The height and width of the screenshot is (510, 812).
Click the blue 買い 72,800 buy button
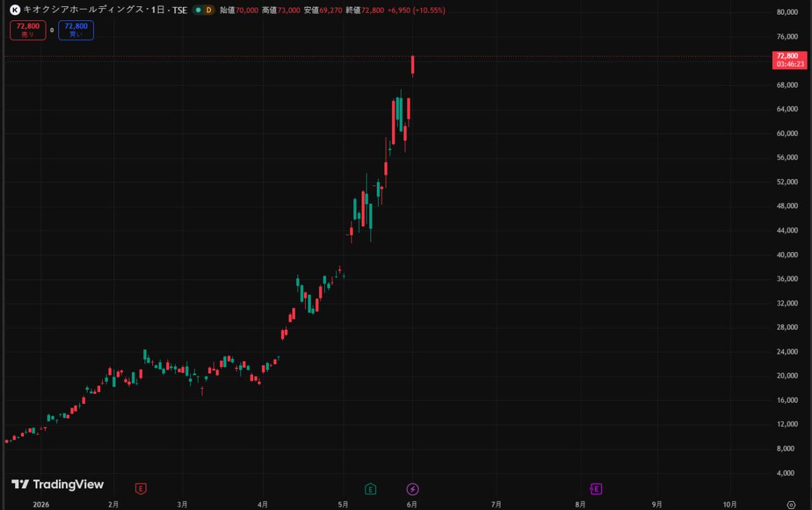[x=76, y=30]
